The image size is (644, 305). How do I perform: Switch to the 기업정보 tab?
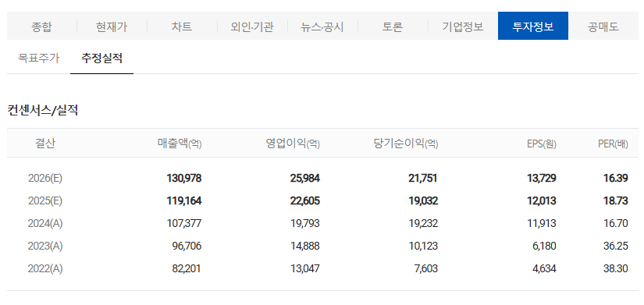click(x=463, y=27)
